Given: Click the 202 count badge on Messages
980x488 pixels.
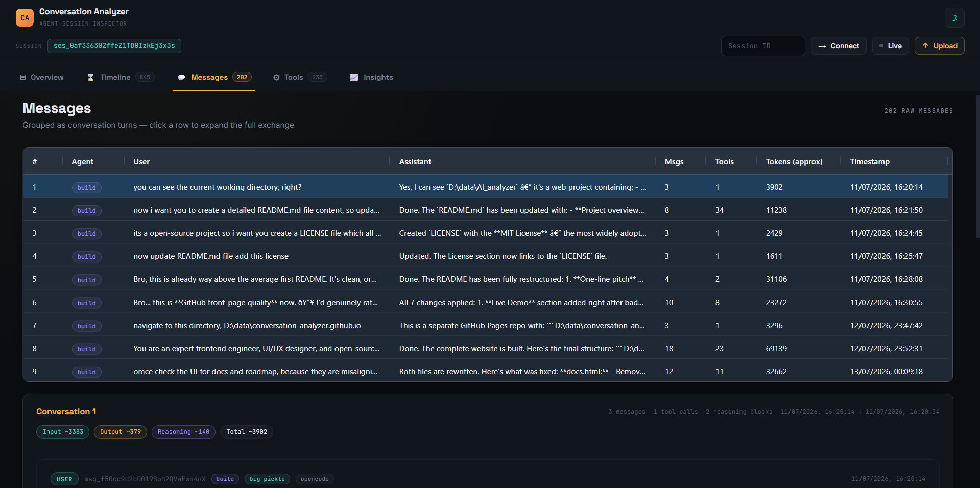Looking at the screenshot, I should click(x=242, y=77).
